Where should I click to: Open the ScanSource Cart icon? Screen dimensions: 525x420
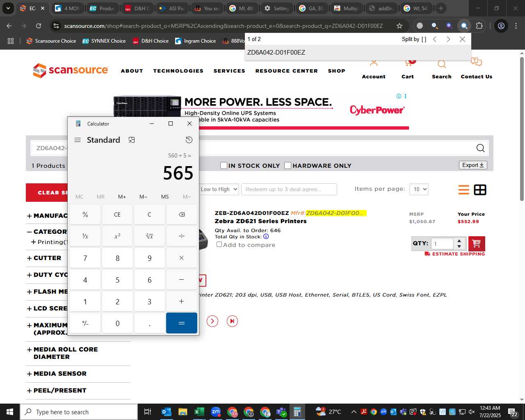tap(409, 63)
